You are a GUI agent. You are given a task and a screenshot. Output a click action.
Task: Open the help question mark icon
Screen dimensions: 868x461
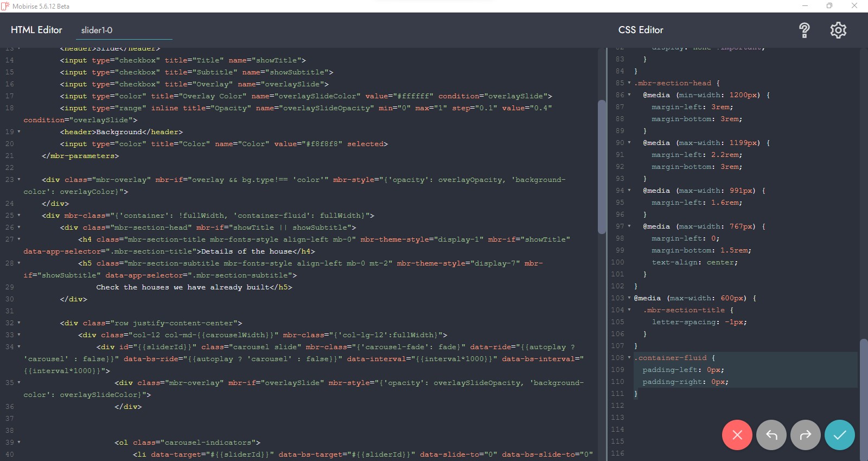tap(804, 30)
